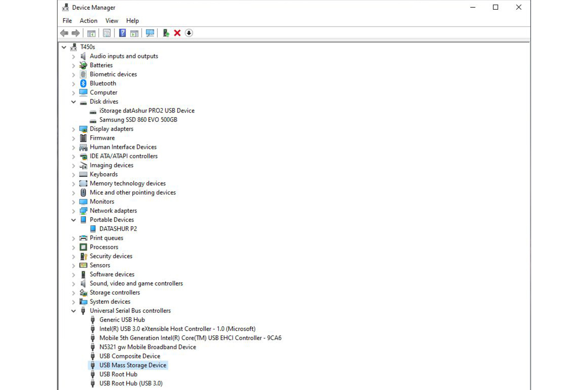The height and width of the screenshot is (390, 588).
Task: Click the down-arrow Disable device toolbar icon
Action: 189,33
